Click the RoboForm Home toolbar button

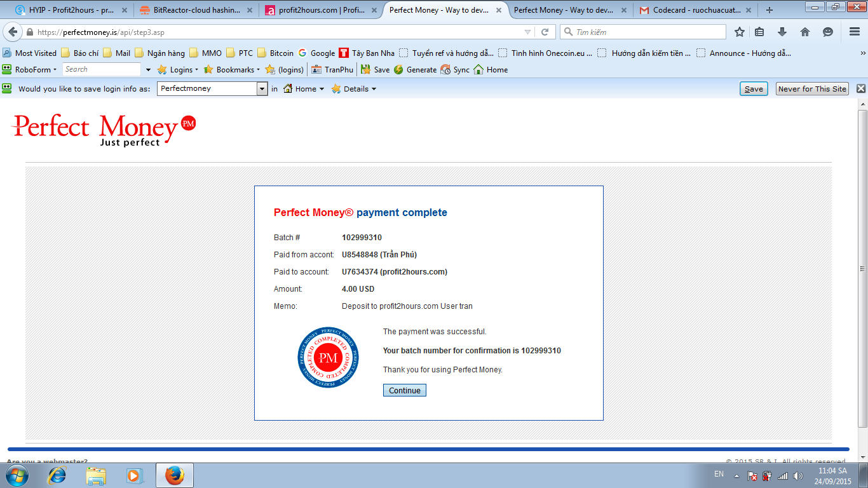coord(491,70)
